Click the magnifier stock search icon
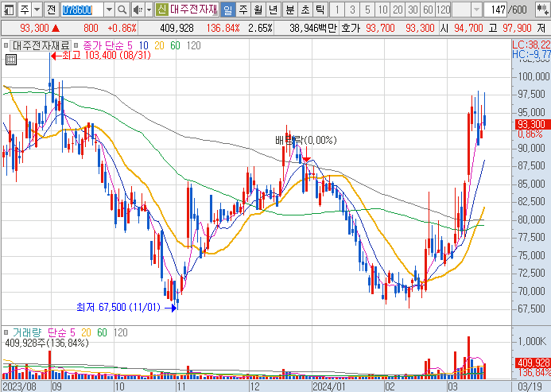 tap(122, 10)
